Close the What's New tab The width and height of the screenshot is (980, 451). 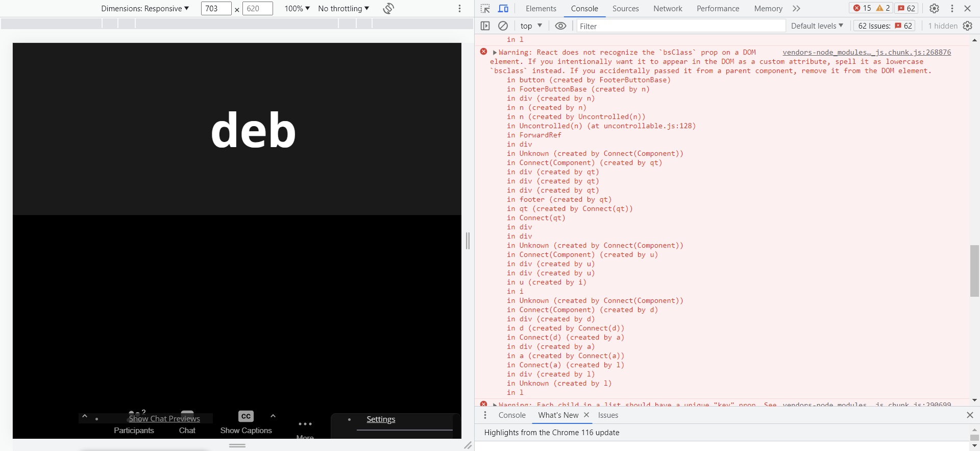[x=586, y=415]
